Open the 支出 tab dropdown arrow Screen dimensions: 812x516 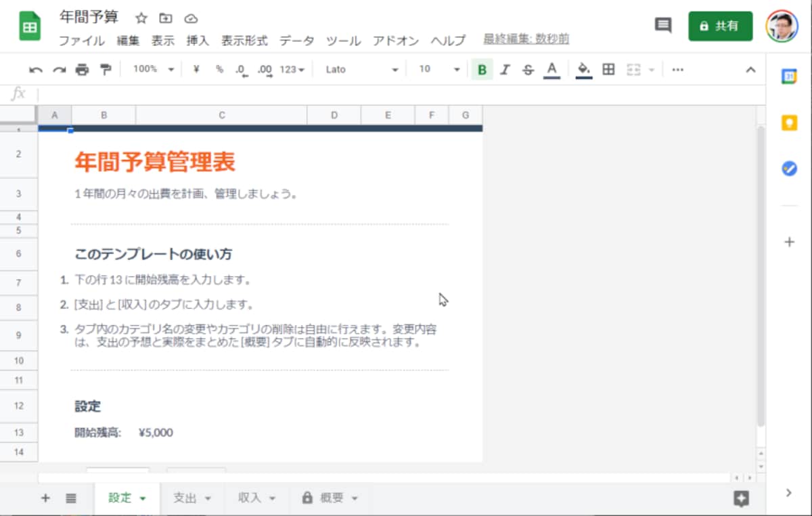[x=208, y=499]
